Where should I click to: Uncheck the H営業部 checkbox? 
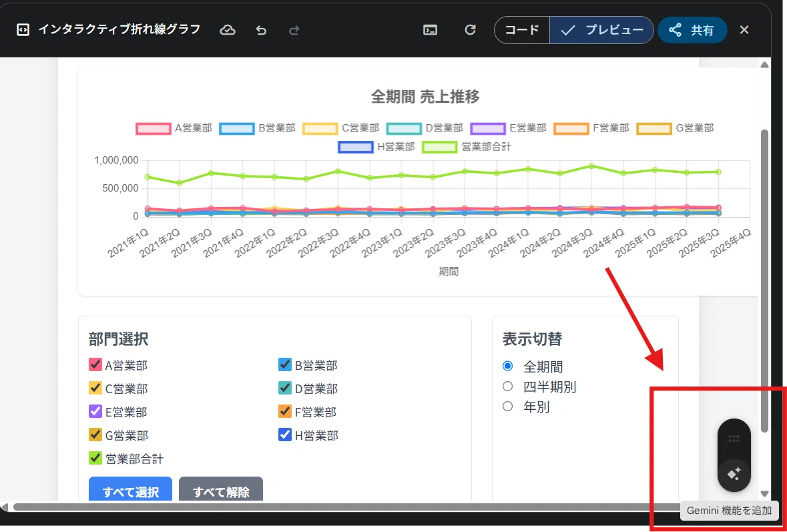tap(285, 435)
